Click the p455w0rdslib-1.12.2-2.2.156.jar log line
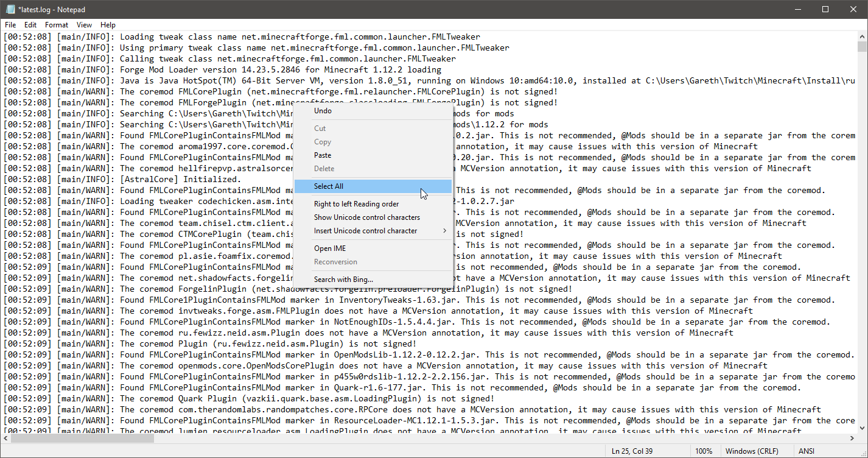Viewport: 868px width, 458px height. [x=430, y=376]
